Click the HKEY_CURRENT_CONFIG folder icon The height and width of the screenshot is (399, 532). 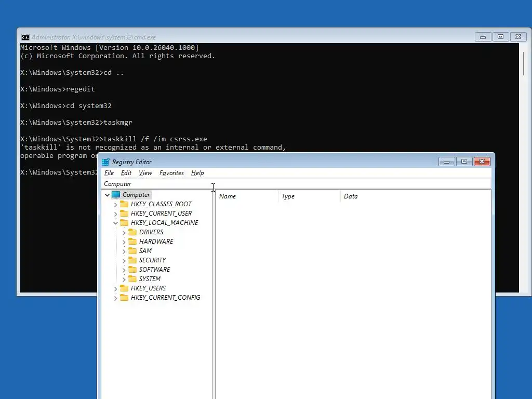pyautogui.click(x=124, y=298)
